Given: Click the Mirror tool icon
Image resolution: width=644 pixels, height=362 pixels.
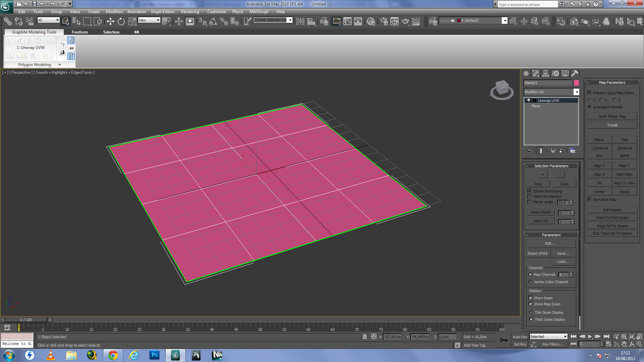Looking at the screenshot, I should (x=300, y=21).
